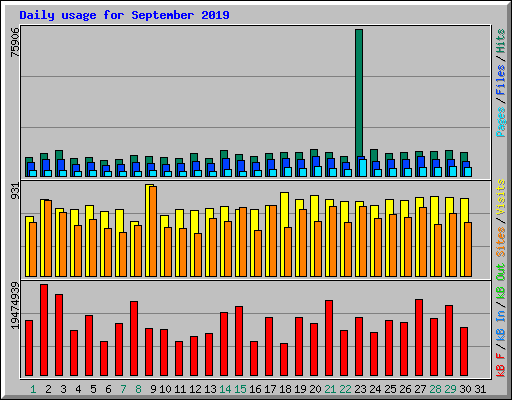Viewport: 512px width, 400px height.
Task: Click the tall green hits bar for day 23
Action: click(x=359, y=103)
